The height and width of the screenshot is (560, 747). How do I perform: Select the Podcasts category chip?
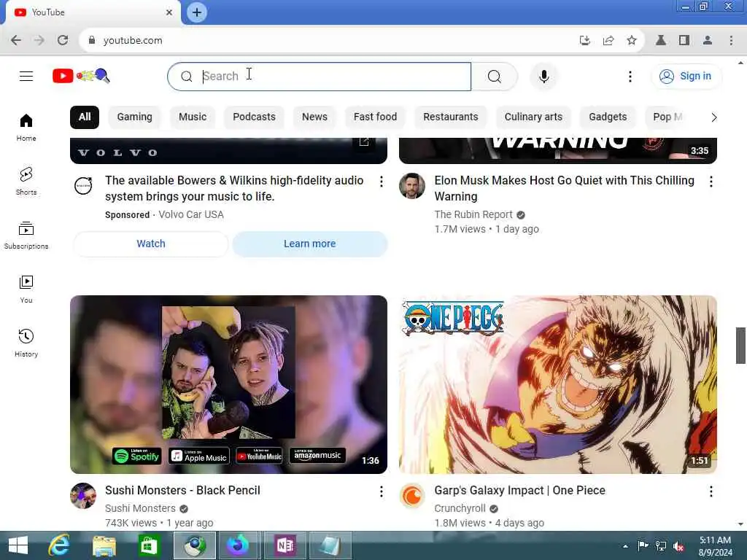[x=254, y=117]
